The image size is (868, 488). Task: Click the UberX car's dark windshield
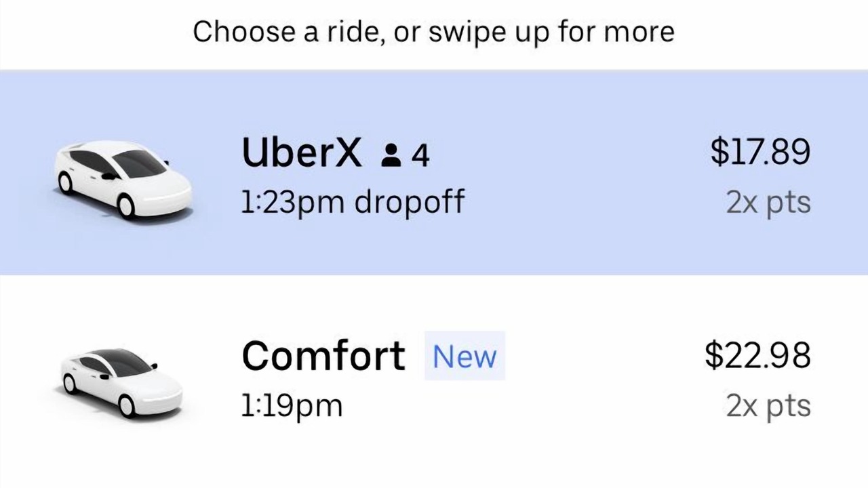140,163
